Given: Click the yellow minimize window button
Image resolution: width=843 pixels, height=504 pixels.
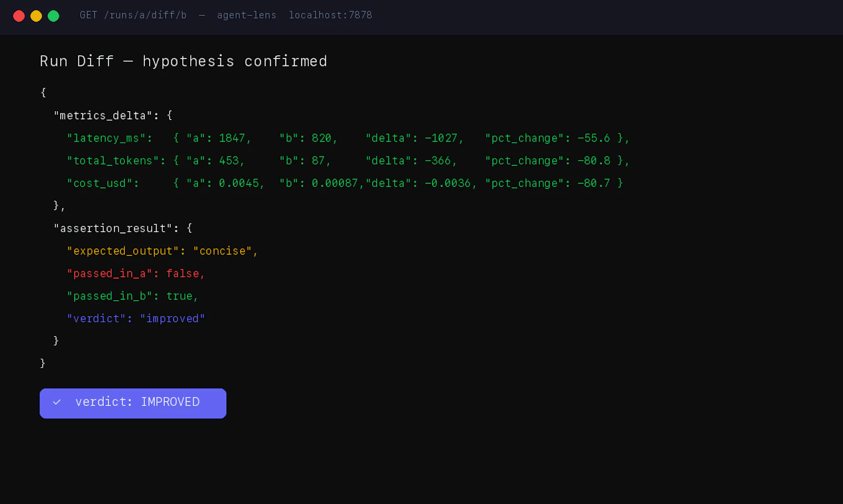Looking at the screenshot, I should click(x=36, y=16).
